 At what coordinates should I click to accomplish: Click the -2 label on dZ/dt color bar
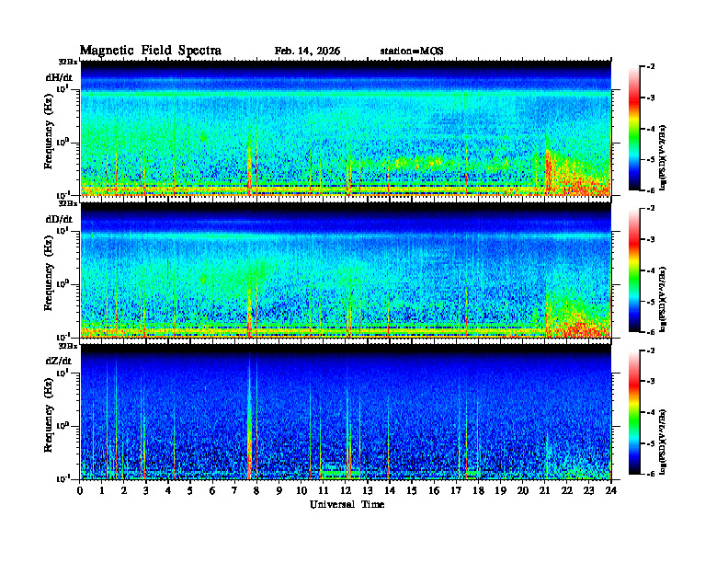coord(651,350)
